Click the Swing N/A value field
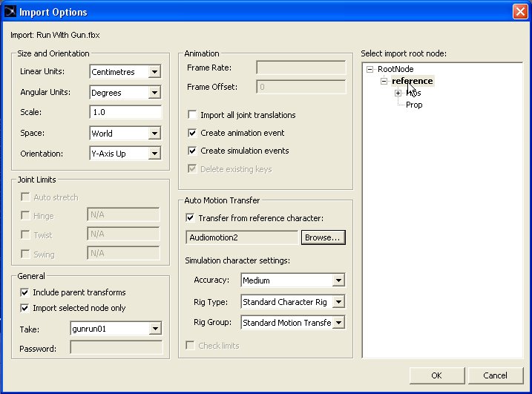Screen dimensions: 532x394 pyautogui.click(x=123, y=254)
